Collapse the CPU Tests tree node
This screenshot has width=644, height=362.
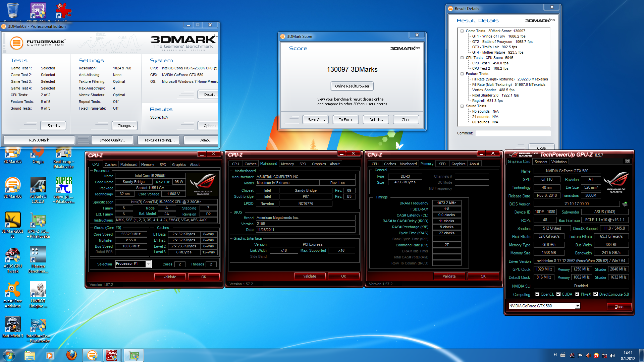click(462, 58)
